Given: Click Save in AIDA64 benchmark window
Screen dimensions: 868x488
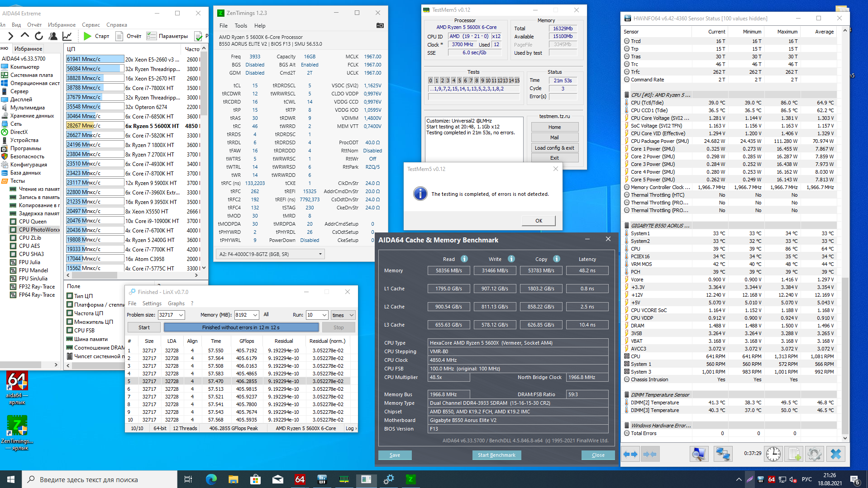Looking at the screenshot, I should 395,455.
